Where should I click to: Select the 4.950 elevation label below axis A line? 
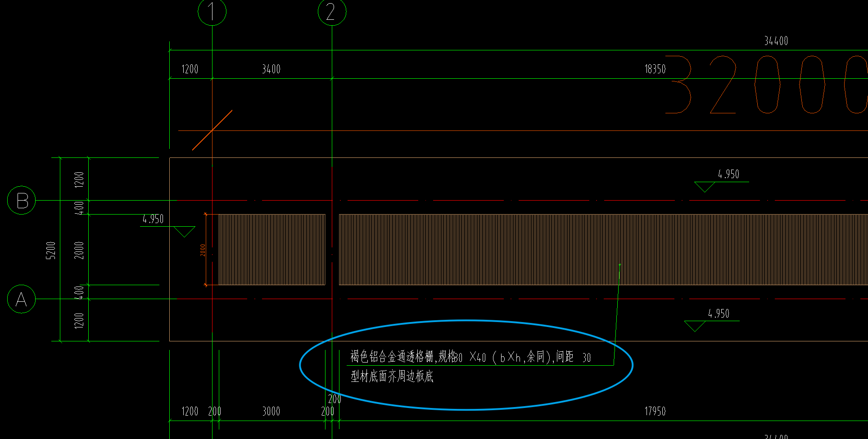[x=719, y=314]
